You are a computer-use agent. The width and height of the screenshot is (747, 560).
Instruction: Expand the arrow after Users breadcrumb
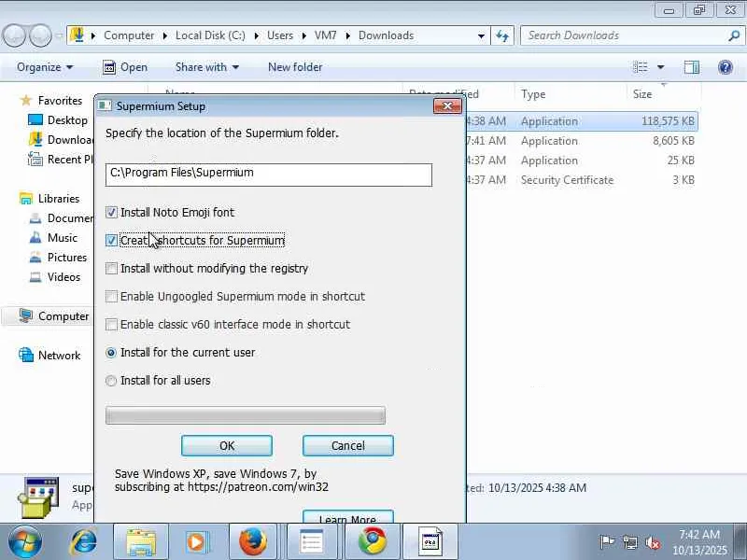304,35
